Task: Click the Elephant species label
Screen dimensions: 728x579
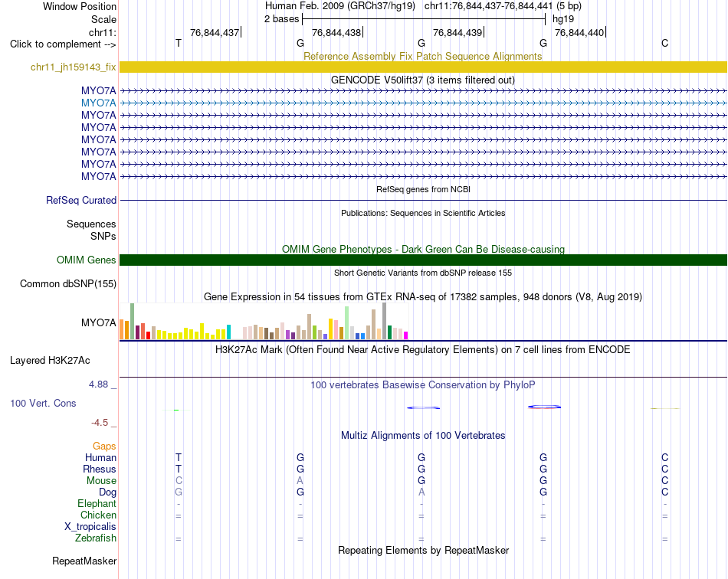Action: 97,503
